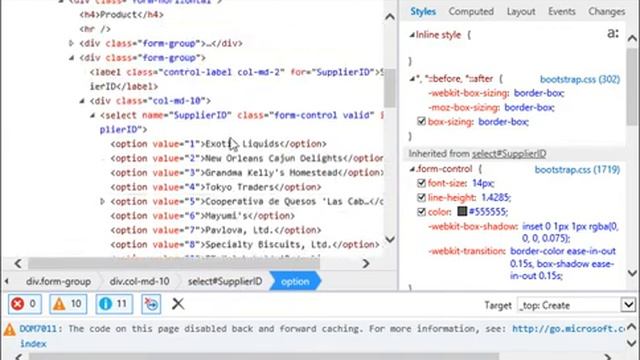Disable the box-sizing border-box checkbox
The width and height of the screenshot is (640, 360).
(421, 121)
